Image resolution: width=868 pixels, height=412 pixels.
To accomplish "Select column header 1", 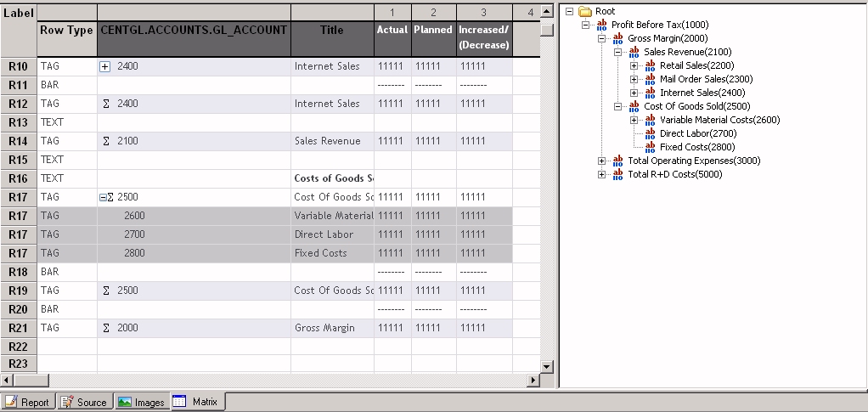I will 392,12.
